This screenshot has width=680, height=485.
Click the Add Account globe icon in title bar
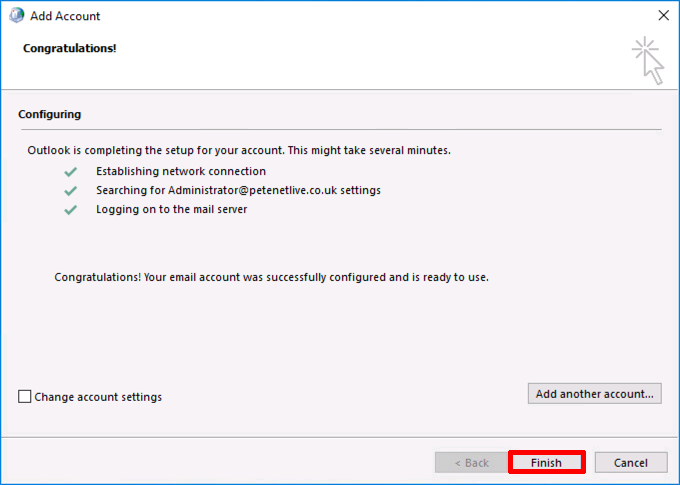coord(17,16)
